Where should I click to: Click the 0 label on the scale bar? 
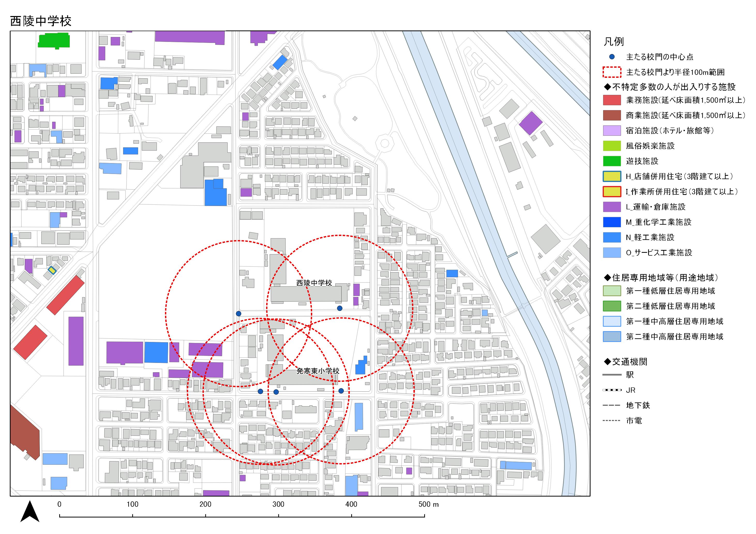point(59,504)
